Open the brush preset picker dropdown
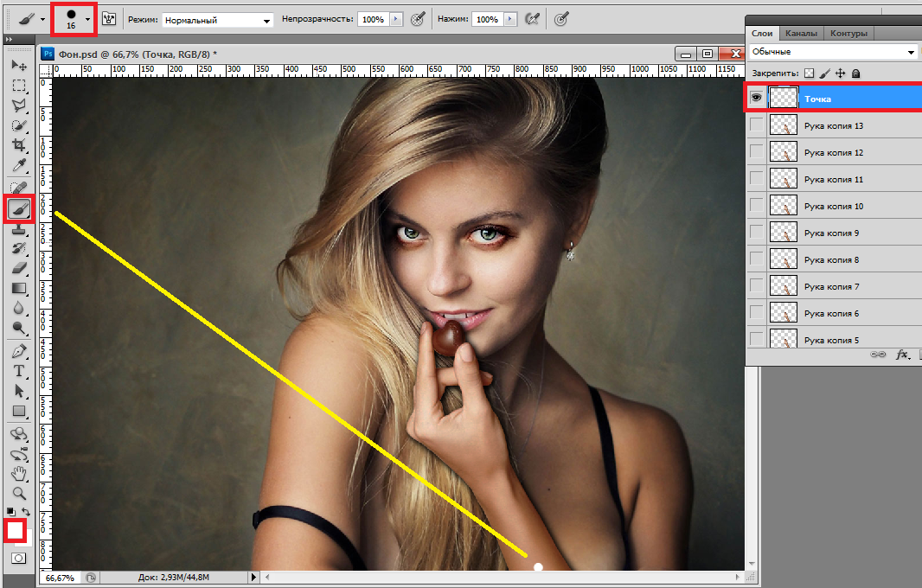This screenshot has height=588, width=922. coord(87,19)
